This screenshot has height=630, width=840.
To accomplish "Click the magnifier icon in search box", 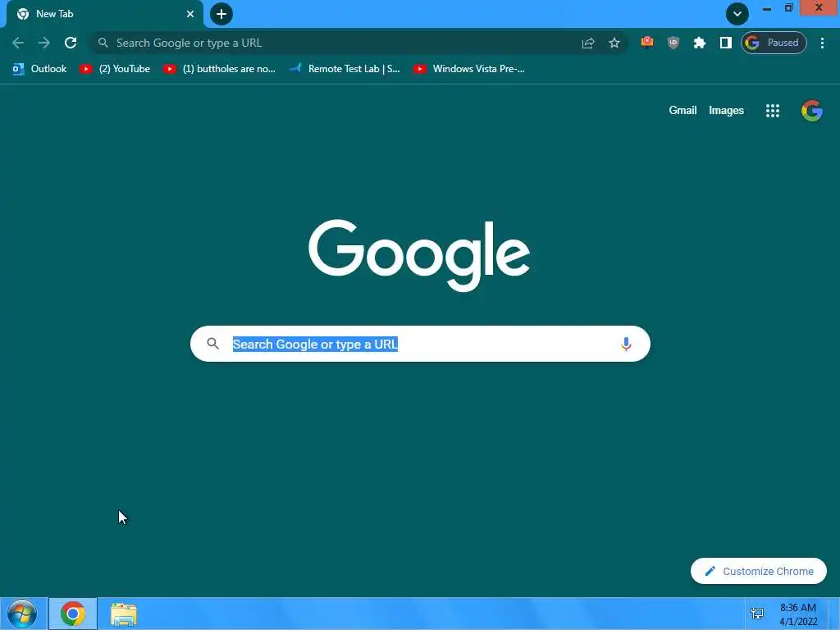I will [212, 344].
